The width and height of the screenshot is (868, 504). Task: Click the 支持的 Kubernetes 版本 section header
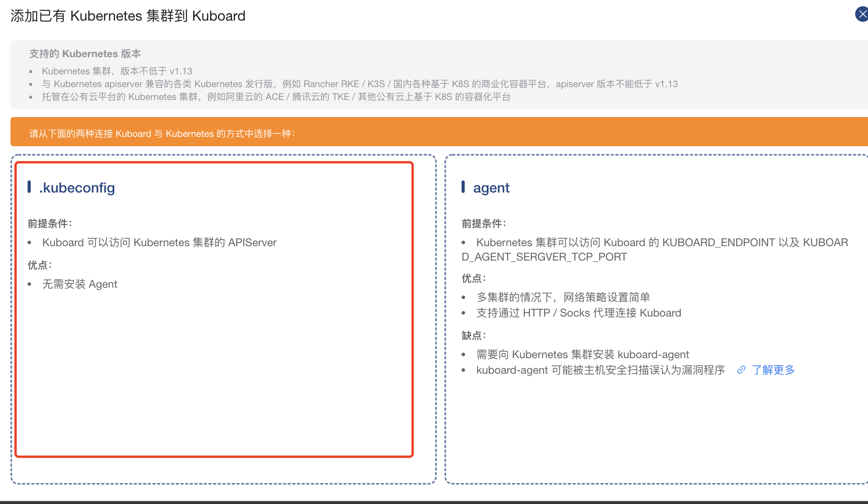[85, 53]
